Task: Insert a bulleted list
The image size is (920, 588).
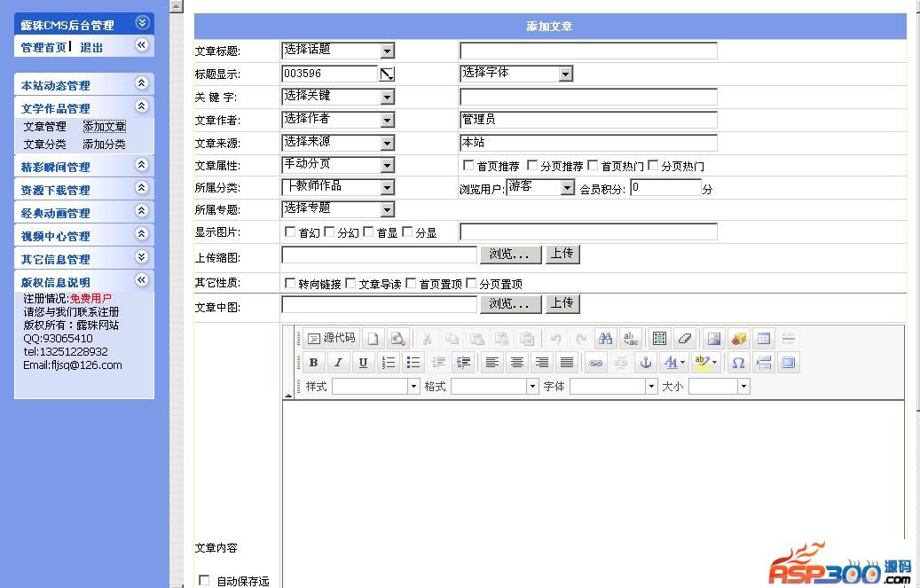Action: pos(413,363)
